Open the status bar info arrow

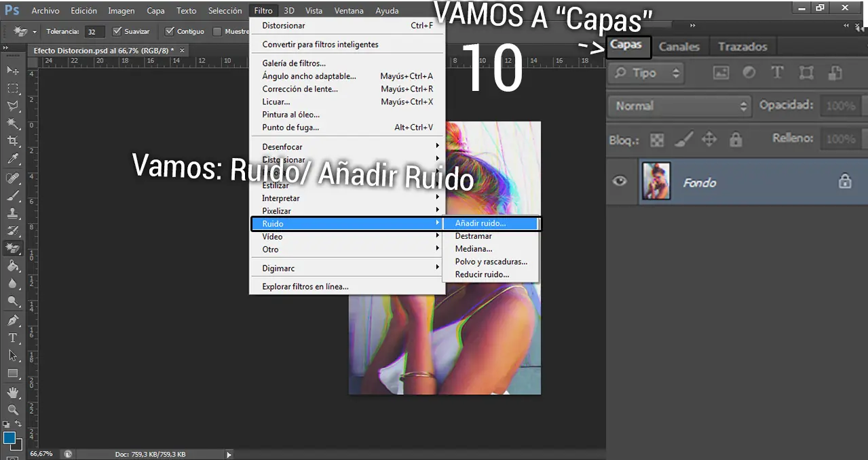229,455
